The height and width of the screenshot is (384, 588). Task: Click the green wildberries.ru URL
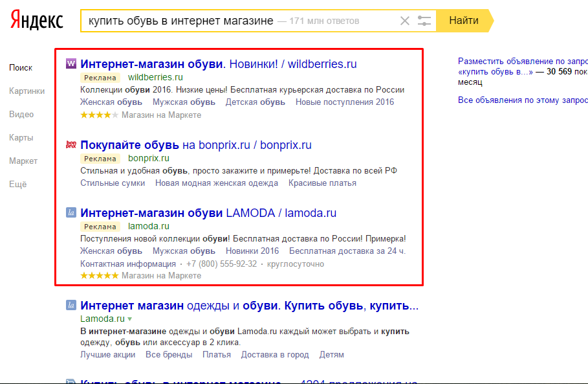(155, 77)
